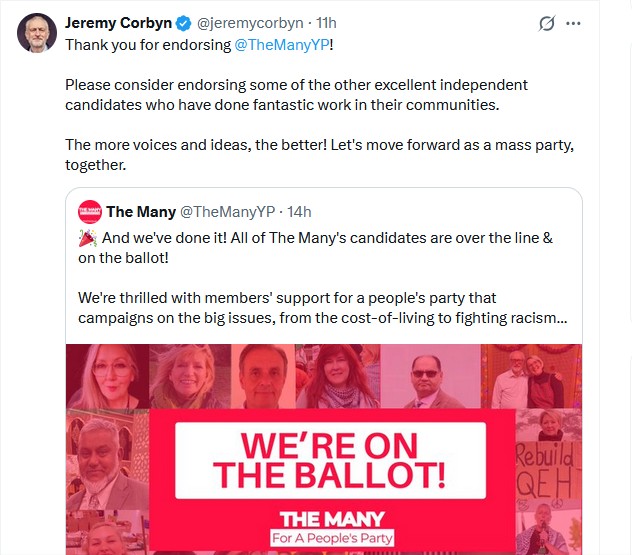Screen dimensions: 632x555
Task: Click the blue verified badge
Action: click(x=185, y=23)
